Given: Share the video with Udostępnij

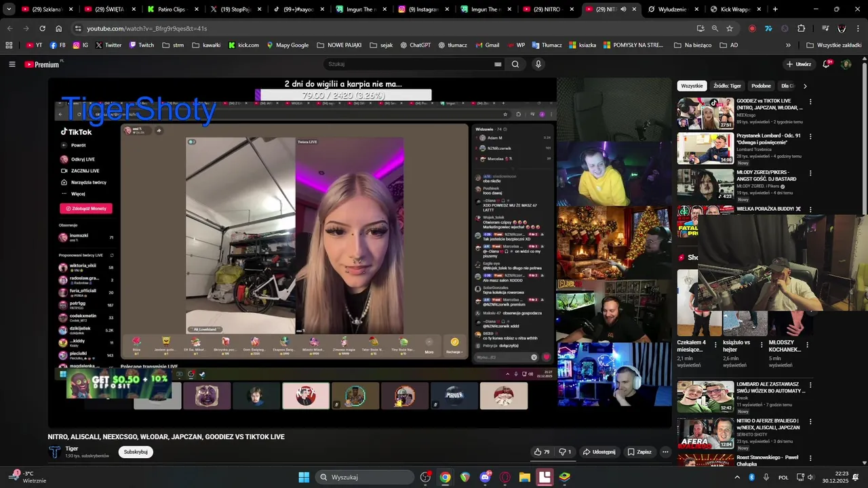Looking at the screenshot, I should 599,452.
